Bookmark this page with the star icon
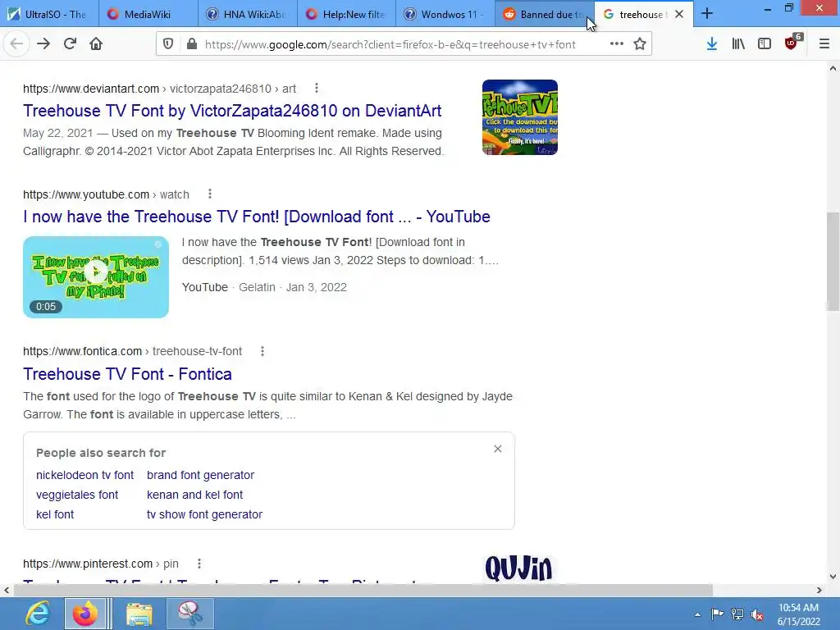This screenshot has height=630, width=840. 640,44
